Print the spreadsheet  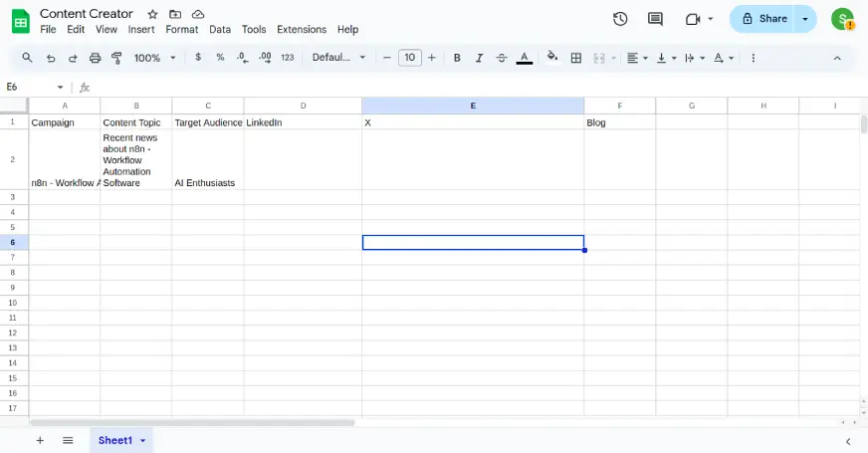96,58
